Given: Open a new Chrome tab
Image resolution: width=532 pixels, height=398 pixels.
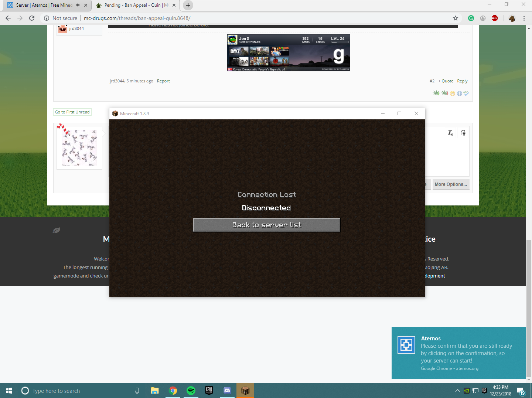Looking at the screenshot, I should pos(188,5).
